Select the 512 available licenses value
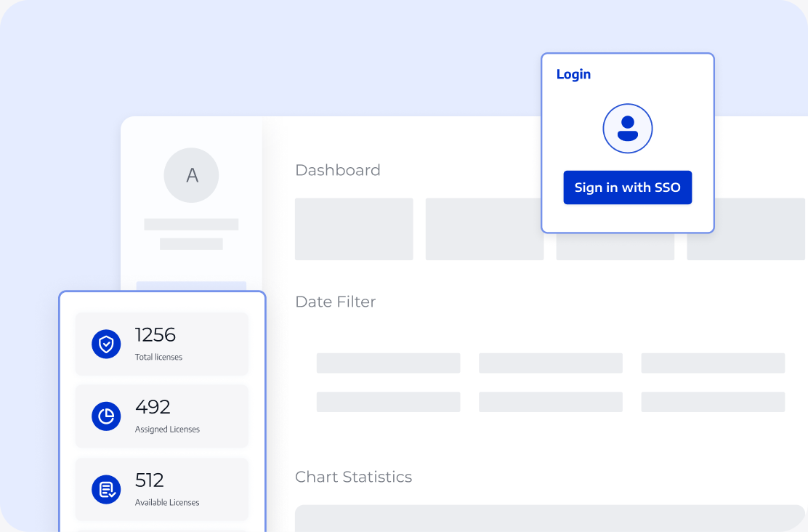Image resolution: width=808 pixels, height=532 pixels. [x=150, y=480]
